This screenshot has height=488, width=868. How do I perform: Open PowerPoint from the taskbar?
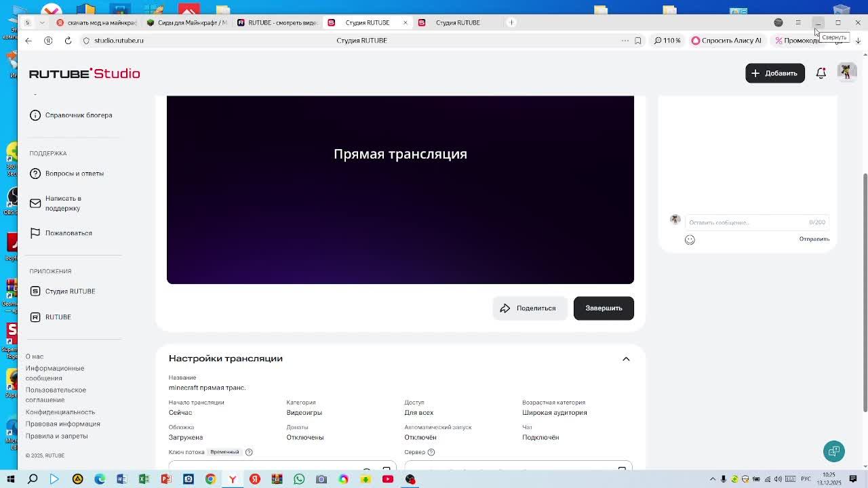(x=166, y=479)
